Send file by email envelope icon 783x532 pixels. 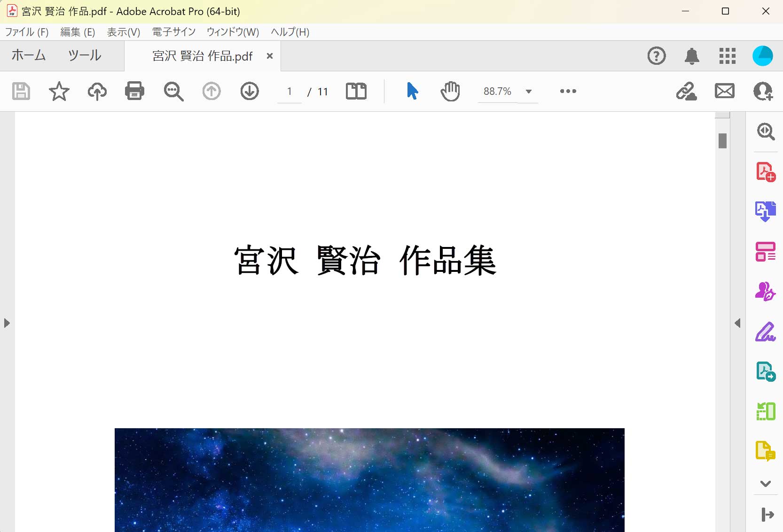click(x=725, y=91)
